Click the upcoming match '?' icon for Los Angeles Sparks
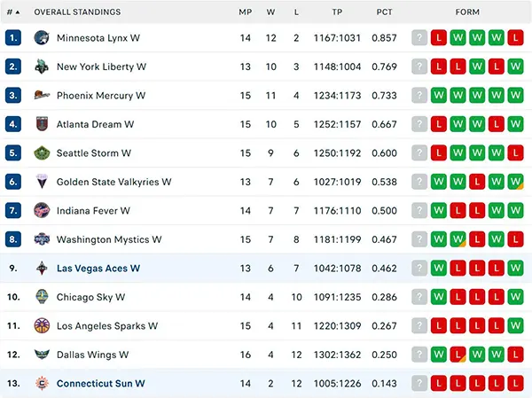The image size is (532, 398). point(419,325)
